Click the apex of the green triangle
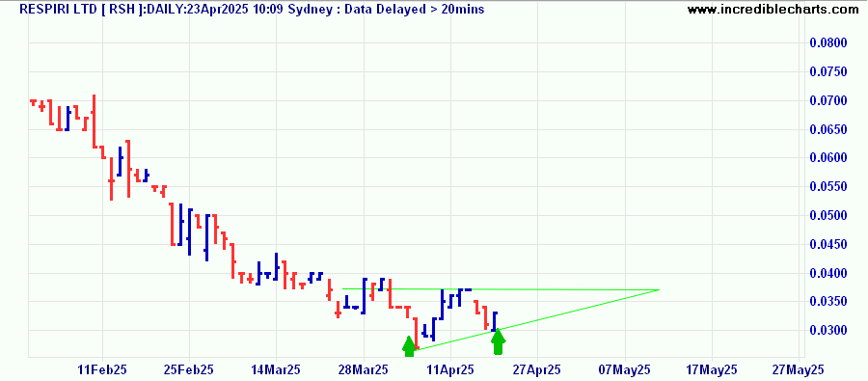The width and height of the screenshot is (868, 381). [659, 289]
